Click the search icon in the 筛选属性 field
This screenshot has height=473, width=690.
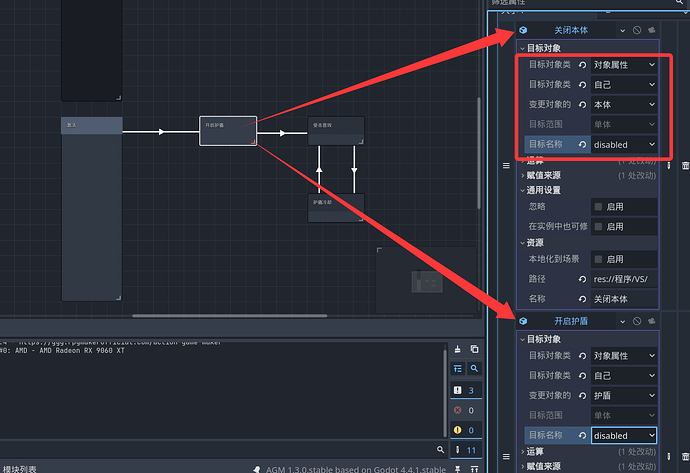click(x=679, y=2)
